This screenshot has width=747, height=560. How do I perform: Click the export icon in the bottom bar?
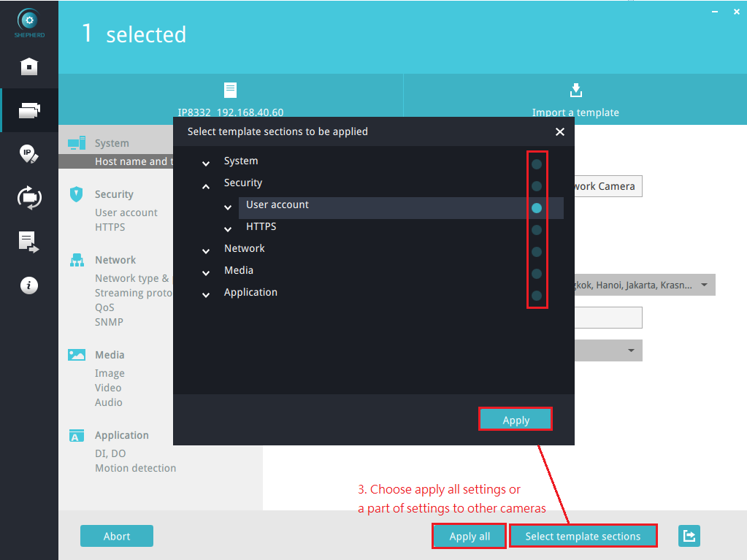pos(689,535)
